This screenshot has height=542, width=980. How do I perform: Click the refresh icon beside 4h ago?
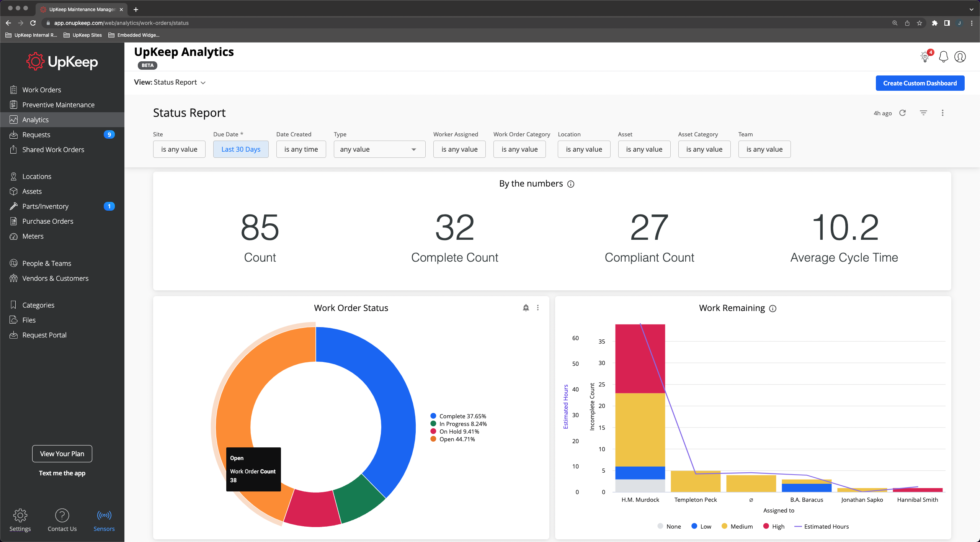[902, 113]
